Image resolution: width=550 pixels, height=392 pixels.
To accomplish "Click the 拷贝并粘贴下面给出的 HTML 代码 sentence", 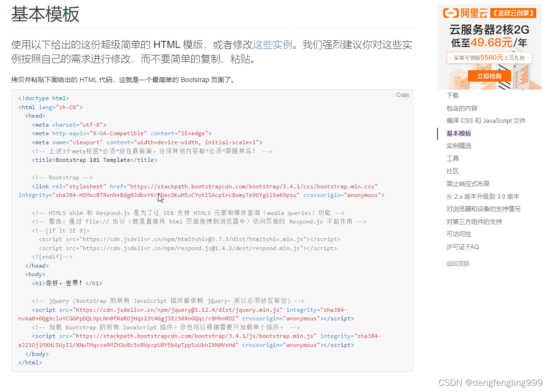I will tap(123, 80).
